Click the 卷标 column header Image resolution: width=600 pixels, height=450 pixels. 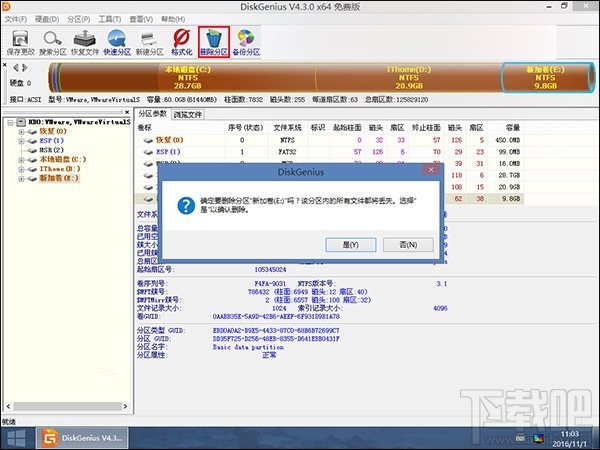pyautogui.click(x=145, y=128)
